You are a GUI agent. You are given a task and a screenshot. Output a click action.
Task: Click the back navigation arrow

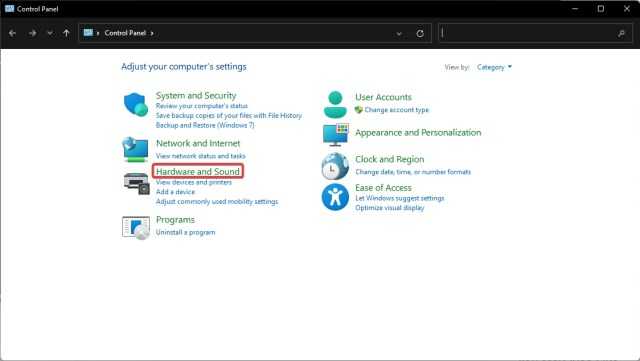12,33
